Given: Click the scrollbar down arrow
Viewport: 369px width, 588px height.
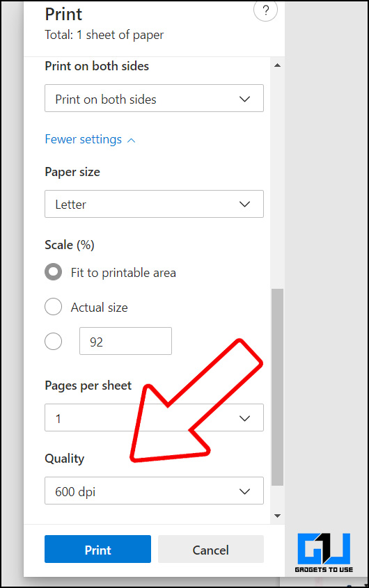Looking at the screenshot, I should click(277, 516).
